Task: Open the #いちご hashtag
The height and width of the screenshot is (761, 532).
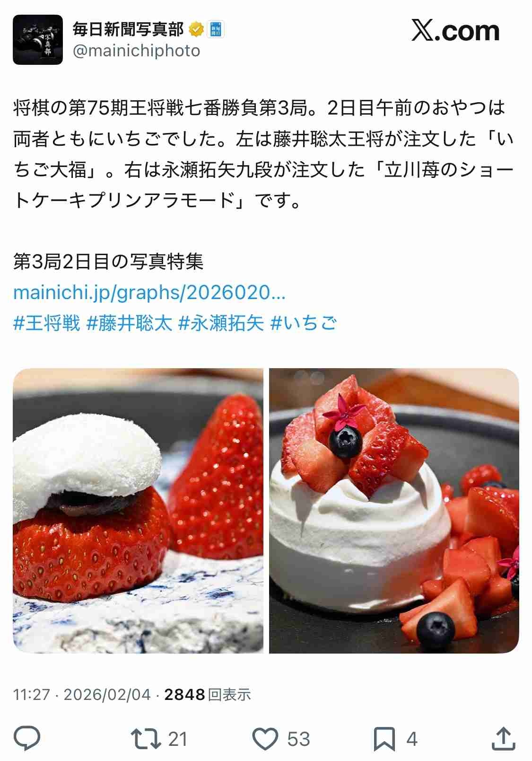Action: pyautogui.click(x=303, y=323)
